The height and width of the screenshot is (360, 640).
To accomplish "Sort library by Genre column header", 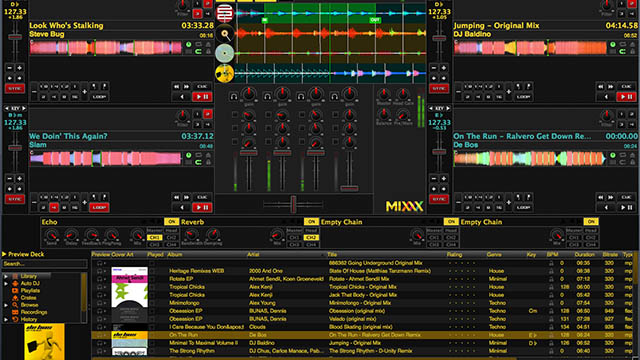I will [494, 254].
